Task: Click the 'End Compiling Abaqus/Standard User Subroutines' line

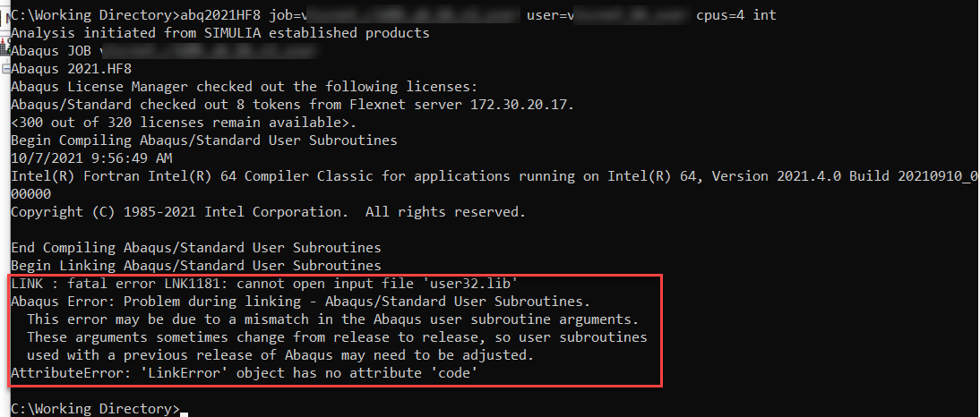Action: pyautogui.click(x=195, y=248)
